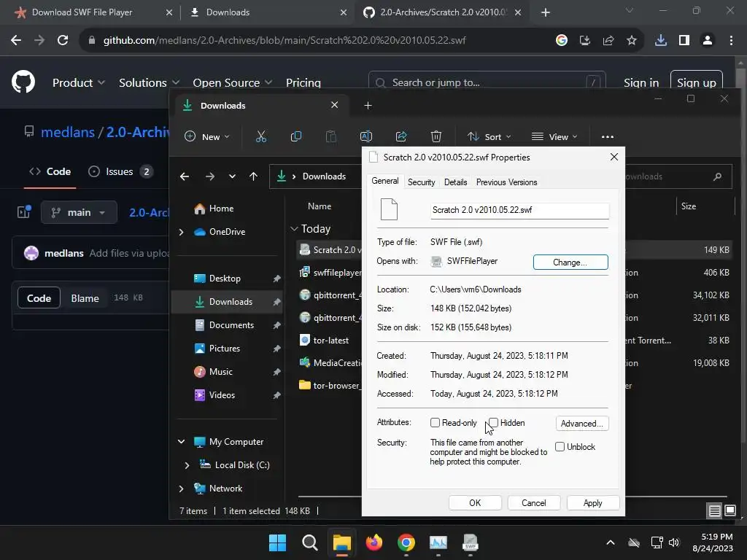Click the Delete trash icon in Explorer toolbar
The image size is (747, 560).
click(436, 136)
